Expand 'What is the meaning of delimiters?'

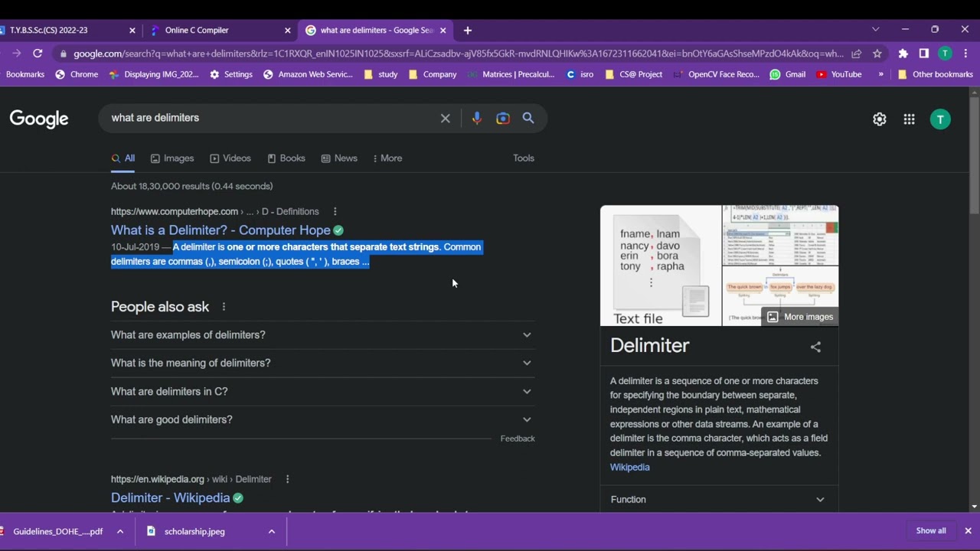[322, 363]
